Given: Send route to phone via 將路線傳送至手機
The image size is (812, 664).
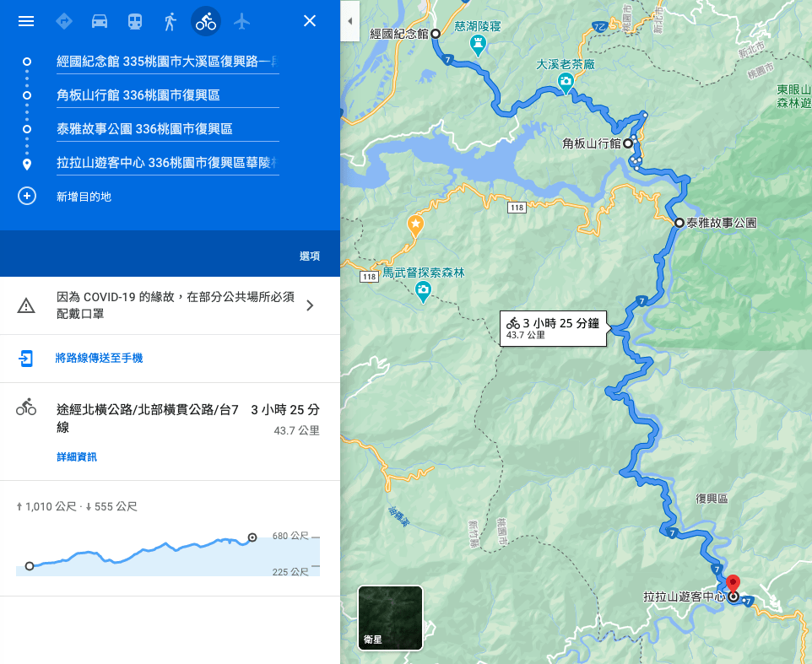Looking at the screenshot, I should pyautogui.click(x=99, y=359).
